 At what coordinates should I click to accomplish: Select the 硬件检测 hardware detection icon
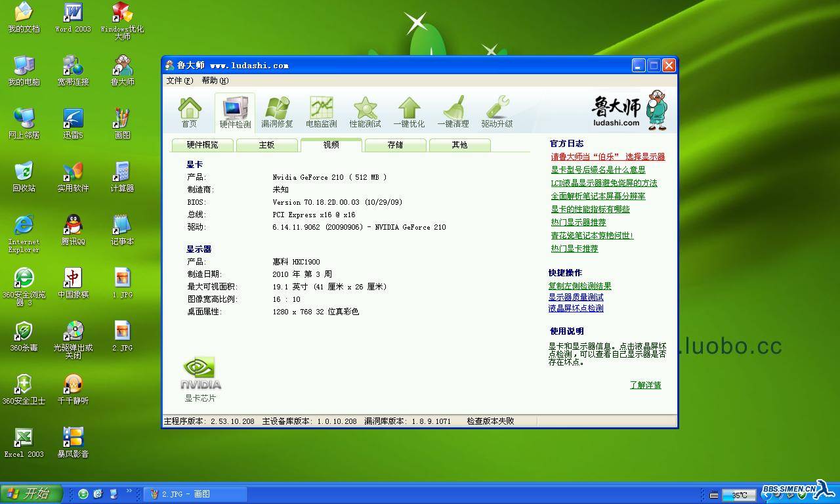(x=235, y=112)
